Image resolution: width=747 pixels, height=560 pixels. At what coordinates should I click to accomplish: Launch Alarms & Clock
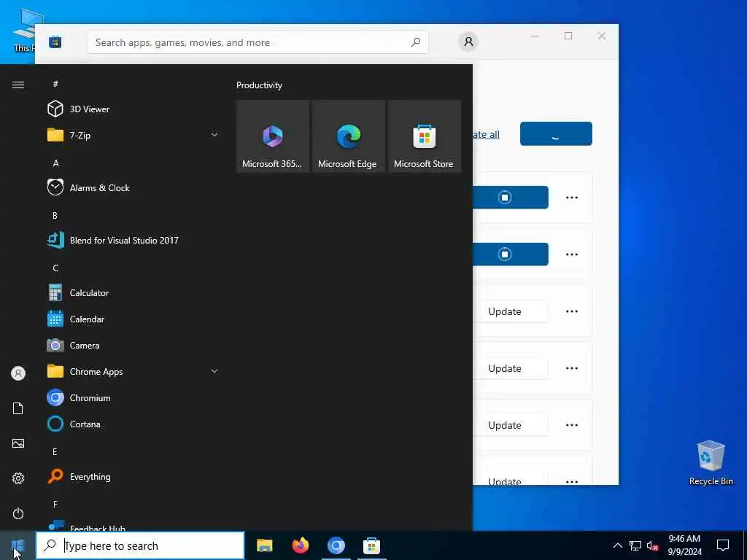coord(133,187)
